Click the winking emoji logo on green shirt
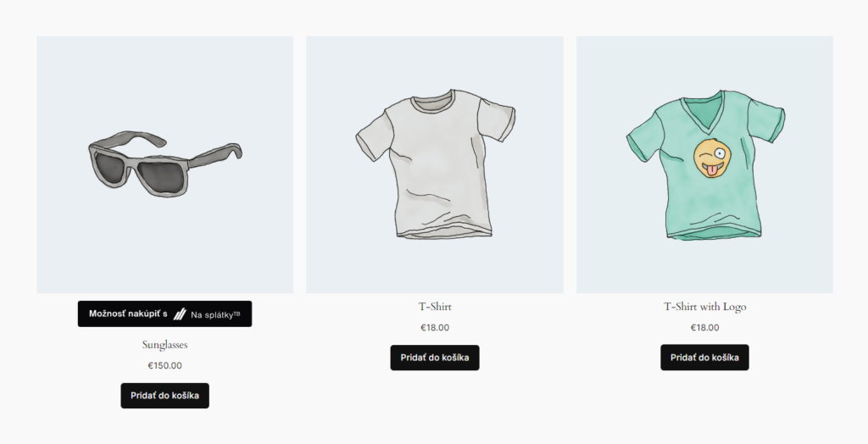Image resolution: width=868 pixels, height=444 pixels. 710,158
